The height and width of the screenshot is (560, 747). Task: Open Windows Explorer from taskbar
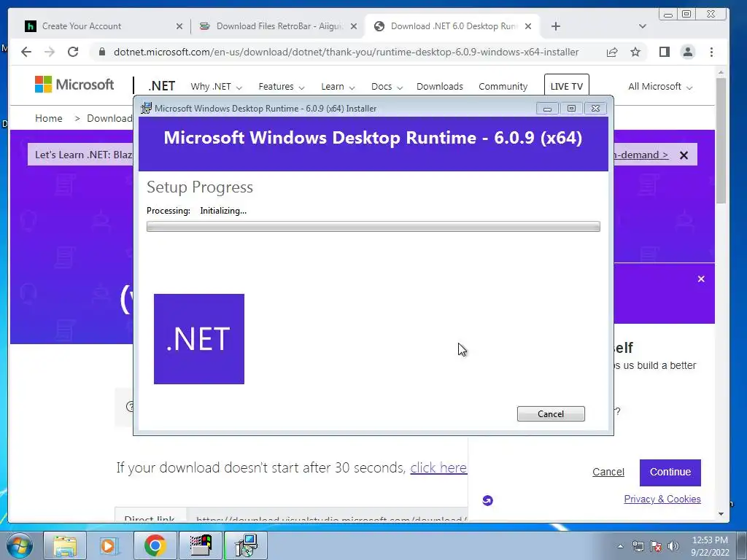click(x=65, y=545)
